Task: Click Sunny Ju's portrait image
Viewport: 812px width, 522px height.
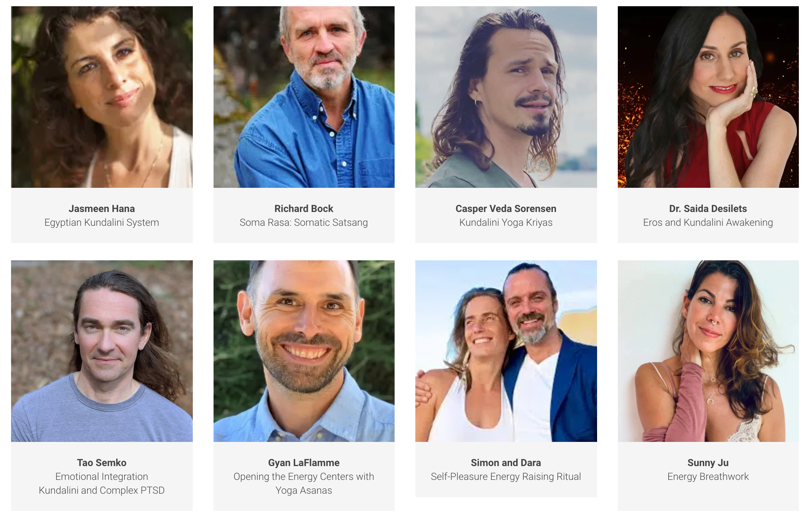Action: [x=708, y=351]
